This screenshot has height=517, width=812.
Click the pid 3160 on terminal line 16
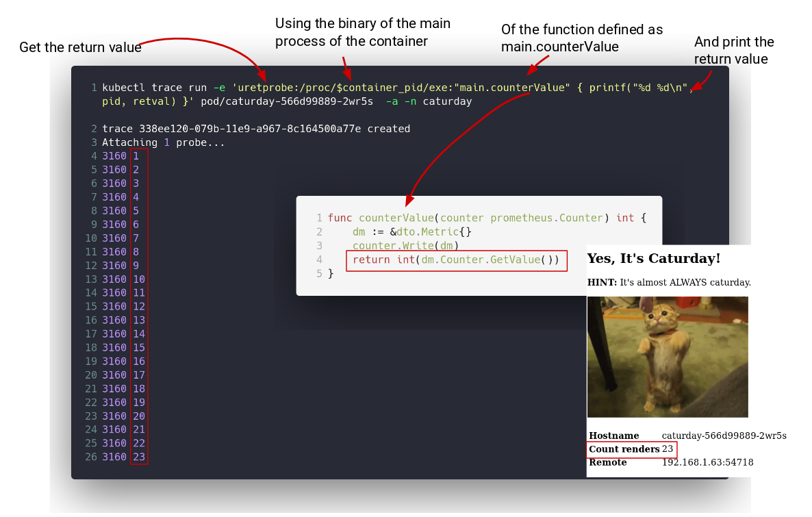coord(114,320)
